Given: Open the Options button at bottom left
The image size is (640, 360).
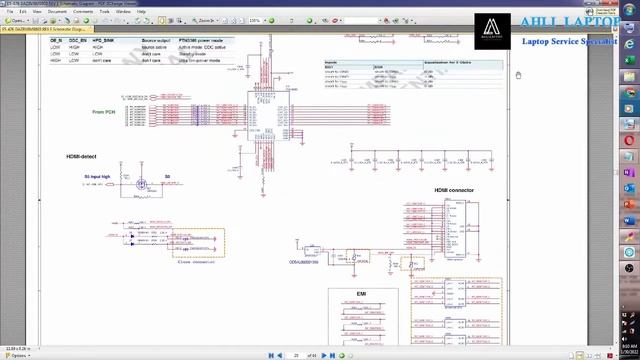Looking at the screenshot, I should 18,356.
